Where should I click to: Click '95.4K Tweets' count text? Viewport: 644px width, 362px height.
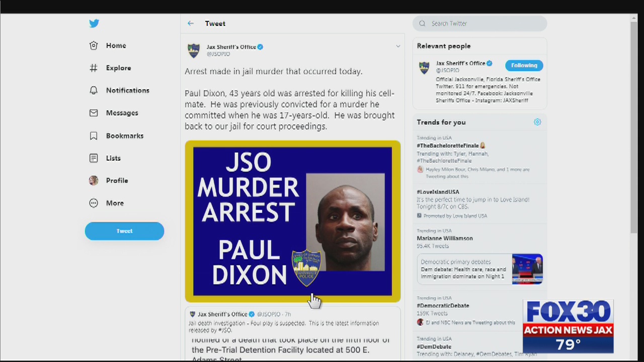pyautogui.click(x=433, y=246)
